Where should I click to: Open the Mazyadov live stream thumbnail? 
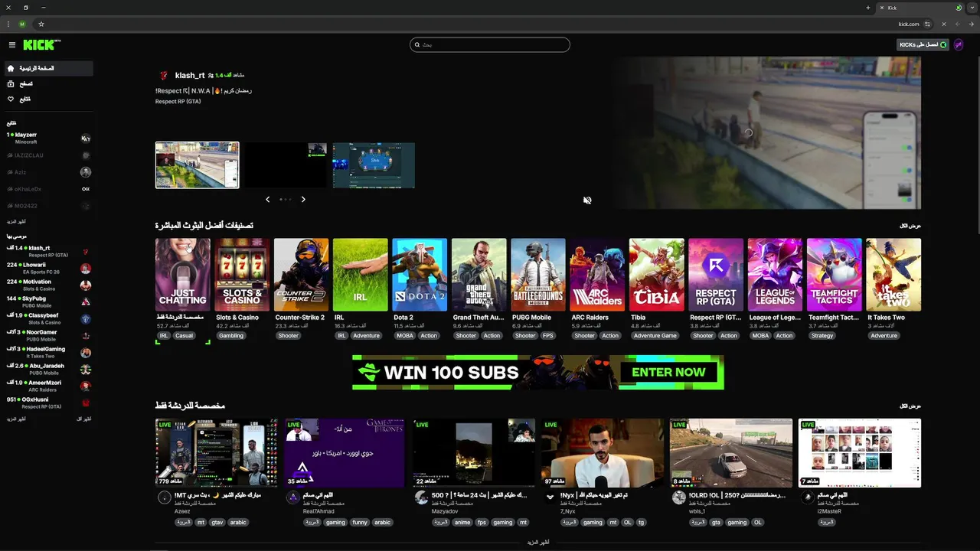473,453
